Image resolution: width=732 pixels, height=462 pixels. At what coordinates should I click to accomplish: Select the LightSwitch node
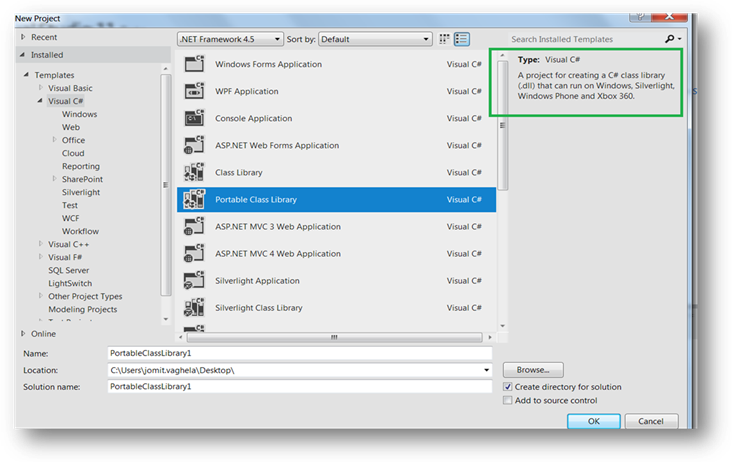click(x=70, y=283)
